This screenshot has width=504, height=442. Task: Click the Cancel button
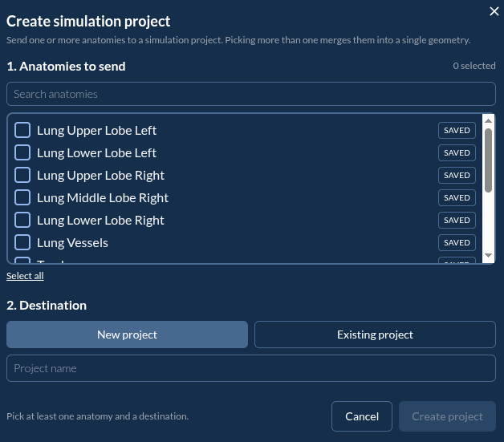[362, 416]
